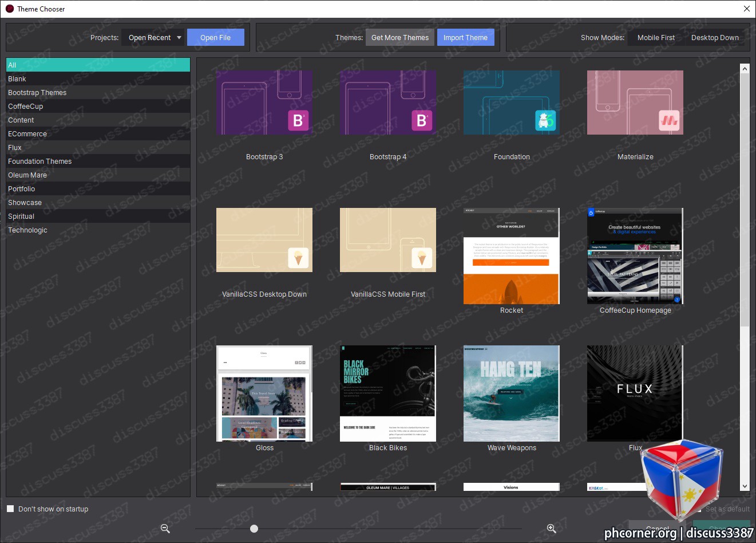Show the Content category
The height and width of the screenshot is (543, 756).
(98, 120)
